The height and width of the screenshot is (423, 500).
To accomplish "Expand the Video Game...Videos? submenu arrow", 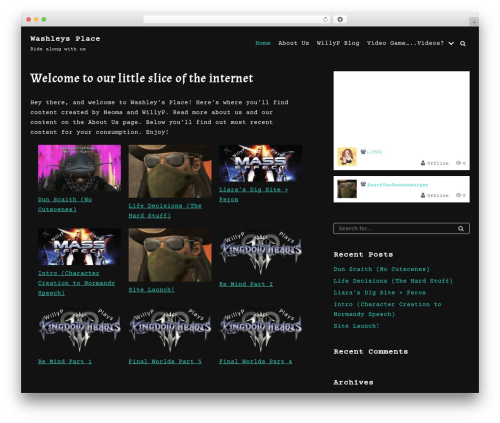I will pos(451,43).
